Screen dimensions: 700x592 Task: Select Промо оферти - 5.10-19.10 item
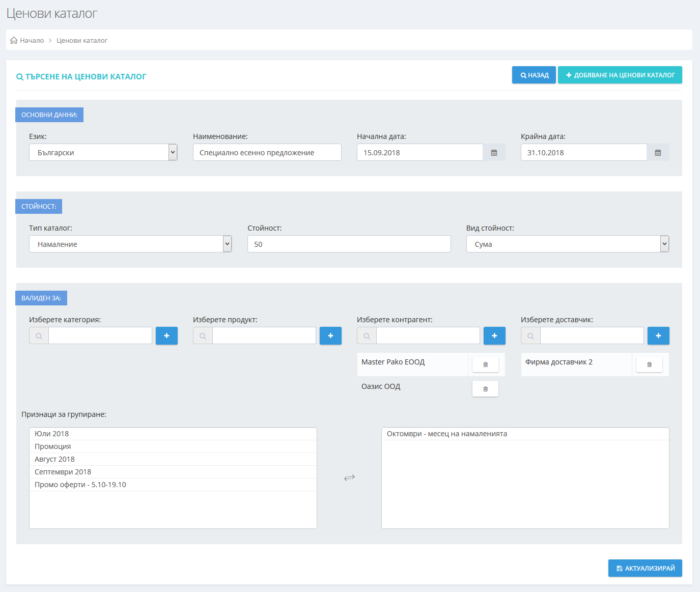tap(173, 485)
